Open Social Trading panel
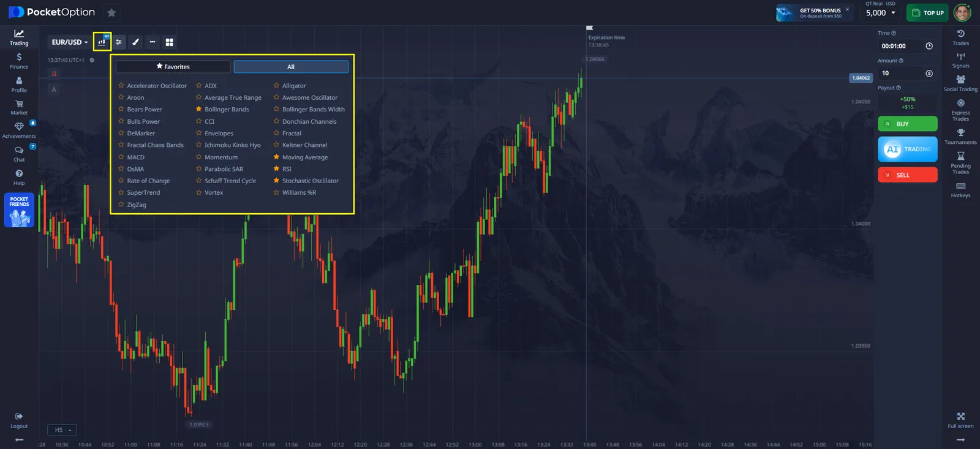This screenshot has height=449, width=980. pyautogui.click(x=960, y=83)
